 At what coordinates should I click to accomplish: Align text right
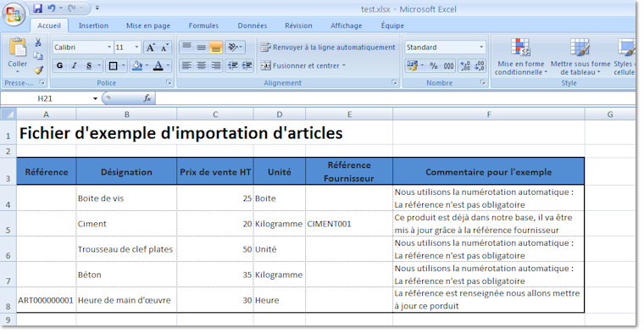[215, 65]
